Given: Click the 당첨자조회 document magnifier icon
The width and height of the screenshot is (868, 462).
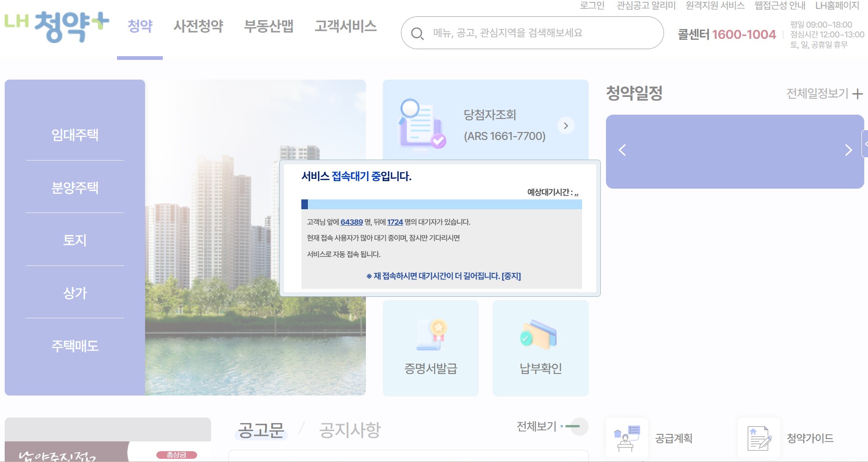Looking at the screenshot, I should tap(422, 124).
